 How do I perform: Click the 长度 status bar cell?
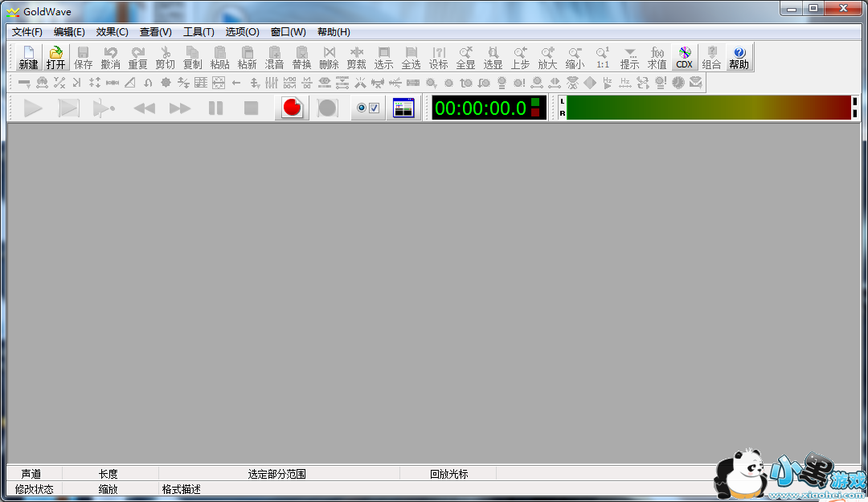point(108,474)
